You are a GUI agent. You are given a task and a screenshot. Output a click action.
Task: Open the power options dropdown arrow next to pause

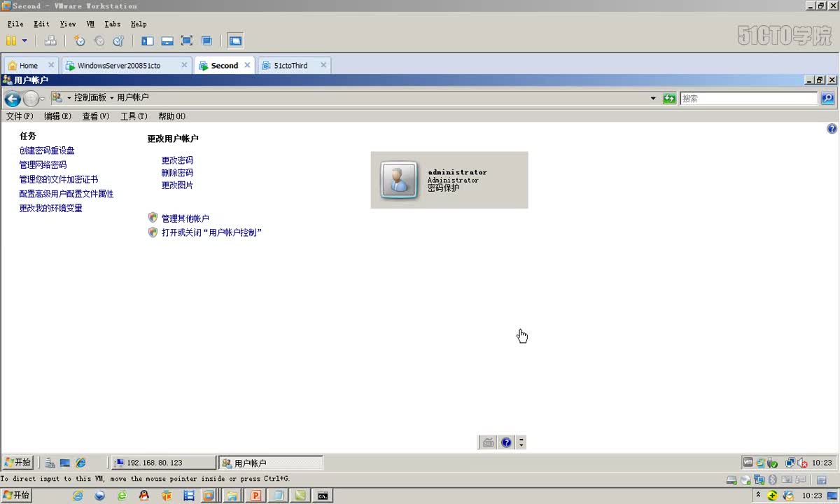24,41
